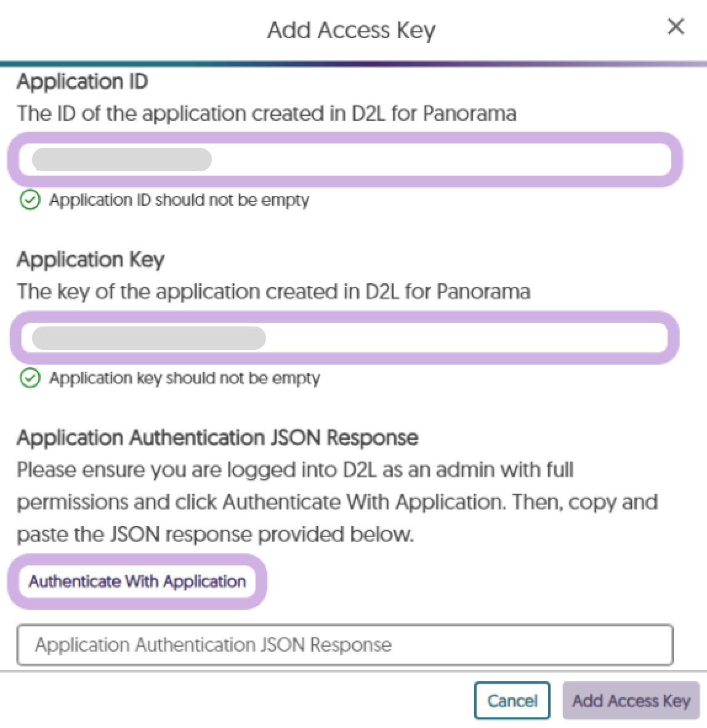Select the 'Application key should not be empty' message

point(185,378)
